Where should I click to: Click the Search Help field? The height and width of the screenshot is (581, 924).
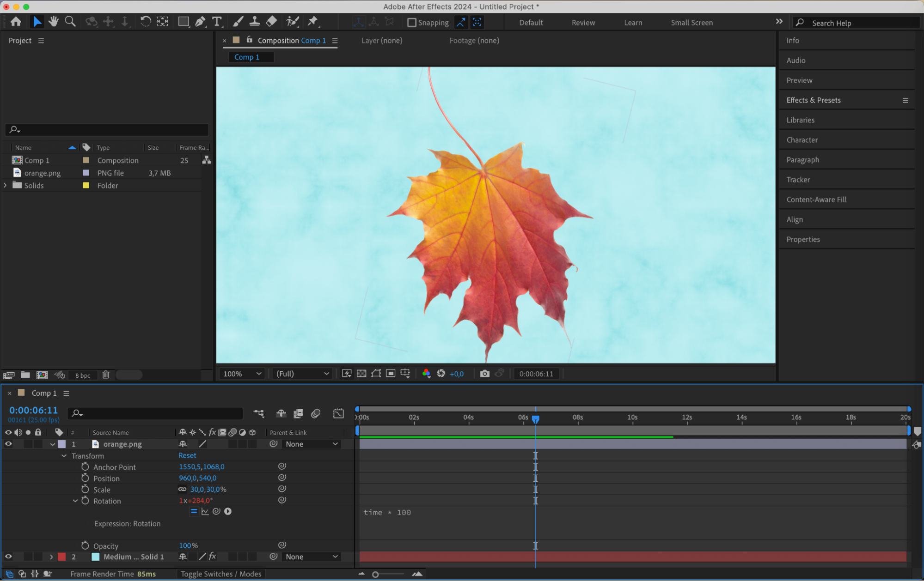click(x=860, y=23)
